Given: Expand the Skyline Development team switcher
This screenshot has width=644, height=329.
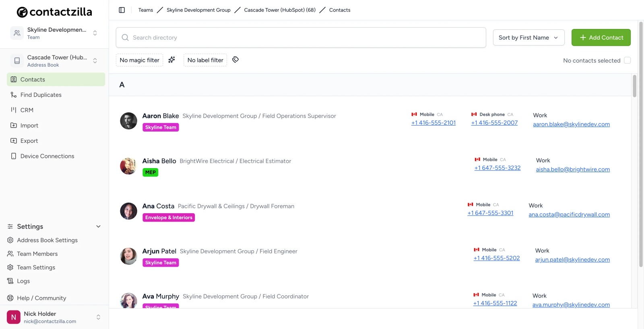Looking at the screenshot, I should pyautogui.click(x=54, y=33).
